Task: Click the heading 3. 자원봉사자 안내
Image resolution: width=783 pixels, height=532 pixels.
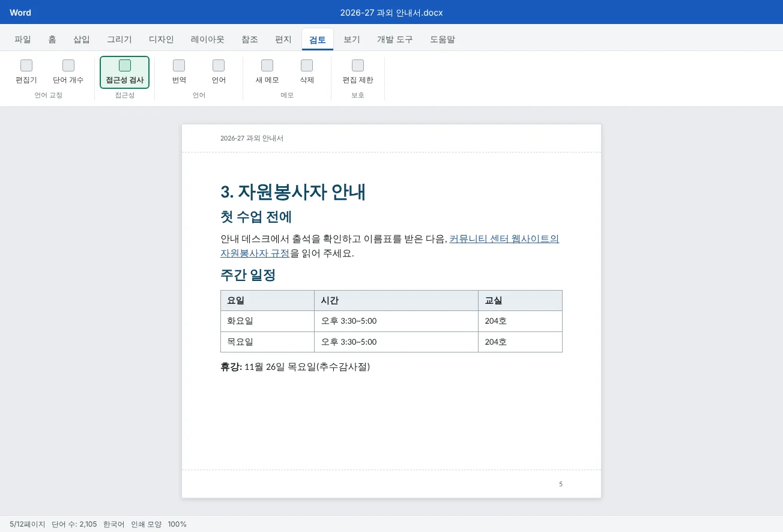Action: click(x=293, y=192)
